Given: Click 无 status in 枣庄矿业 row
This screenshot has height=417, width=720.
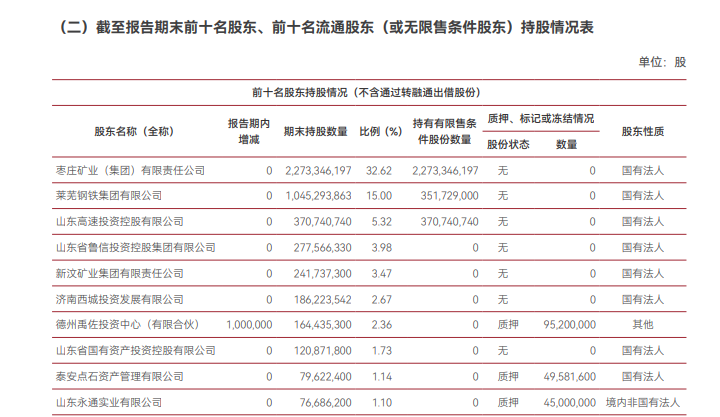Looking at the screenshot, I should point(503,171).
